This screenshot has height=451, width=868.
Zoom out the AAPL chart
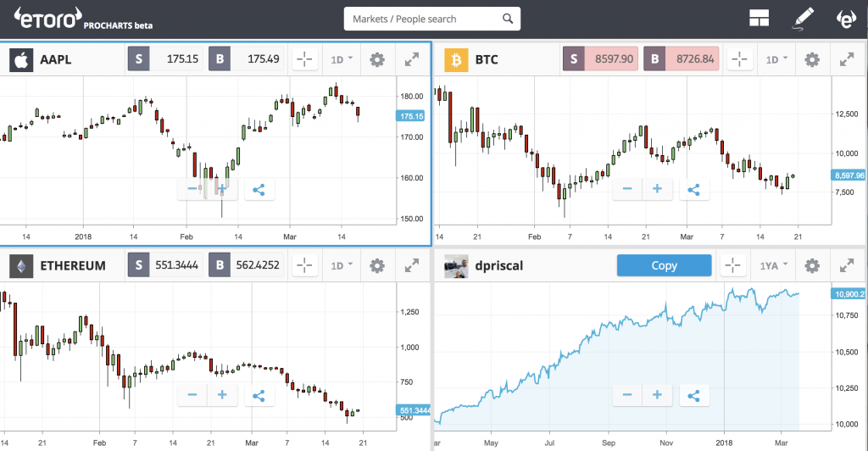pos(192,189)
